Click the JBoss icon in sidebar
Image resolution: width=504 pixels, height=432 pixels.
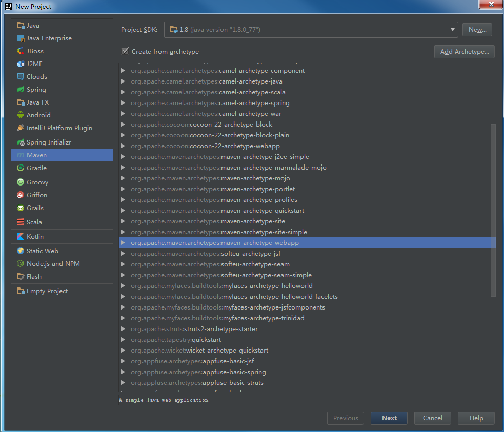point(21,51)
